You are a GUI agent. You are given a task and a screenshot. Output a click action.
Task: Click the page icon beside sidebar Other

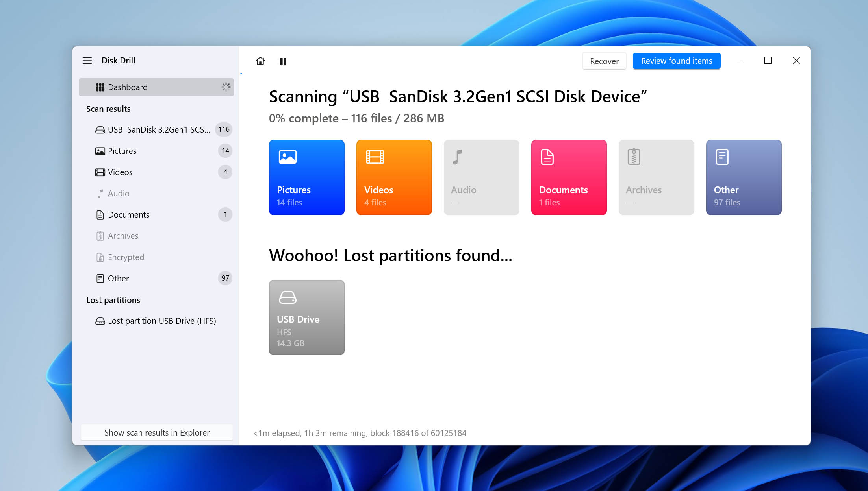tap(100, 279)
